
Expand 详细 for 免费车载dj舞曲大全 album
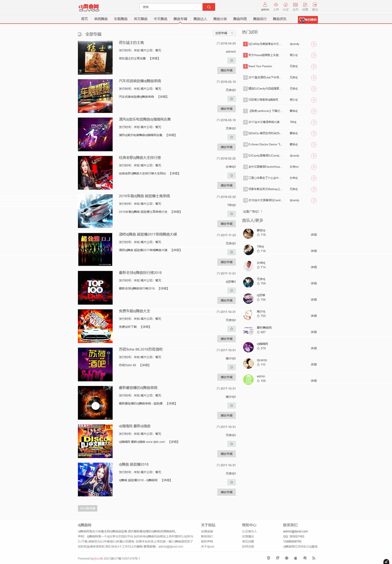tap(145, 327)
